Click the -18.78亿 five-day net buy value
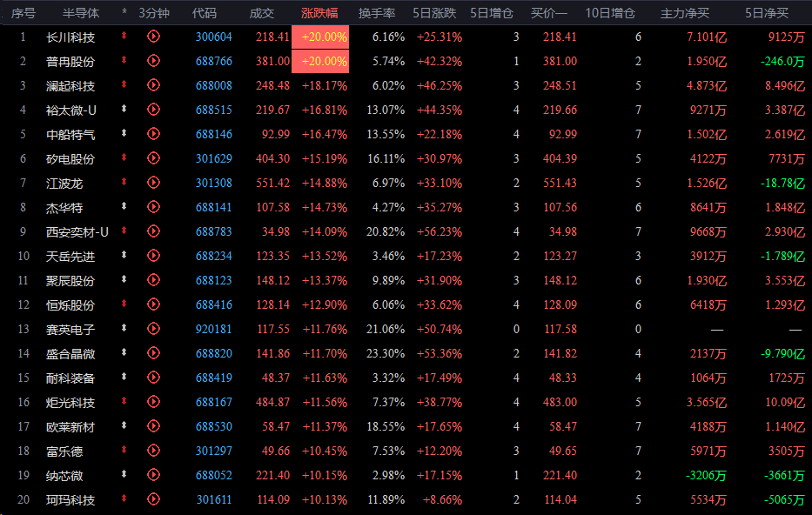The height and width of the screenshot is (515, 812). click(782, 183)
